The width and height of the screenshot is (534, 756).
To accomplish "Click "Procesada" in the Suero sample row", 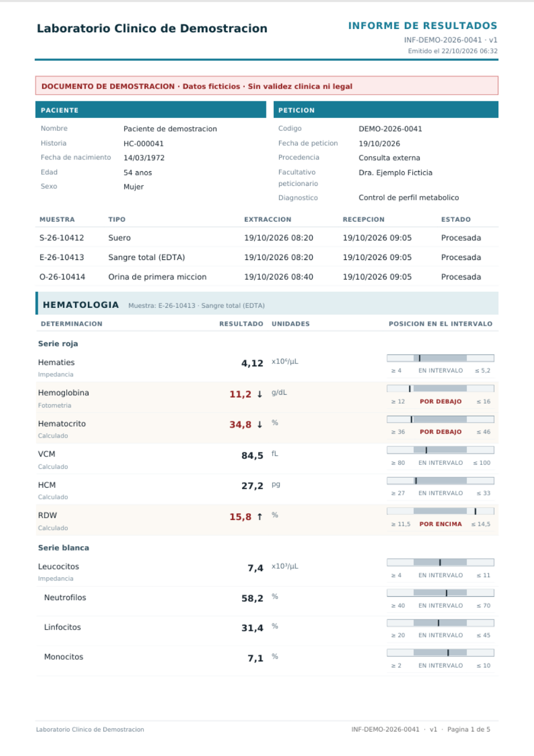I will tap(461, 238).
